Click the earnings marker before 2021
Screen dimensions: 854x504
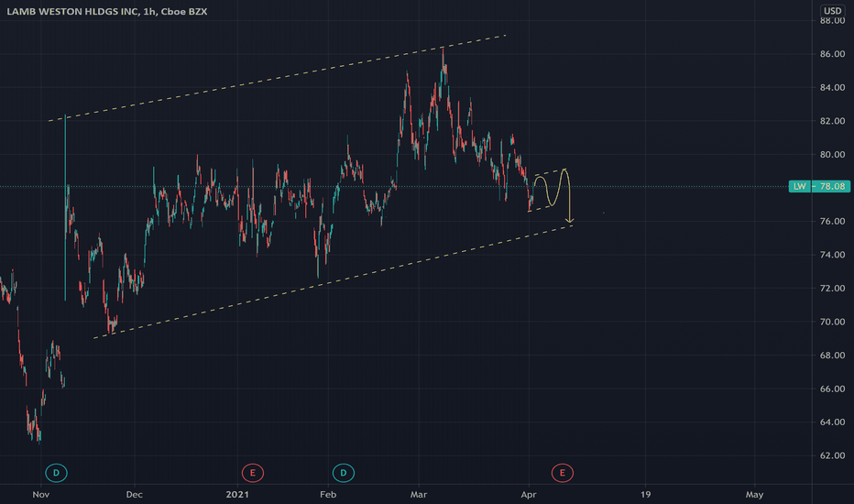(x=253, y=473)
